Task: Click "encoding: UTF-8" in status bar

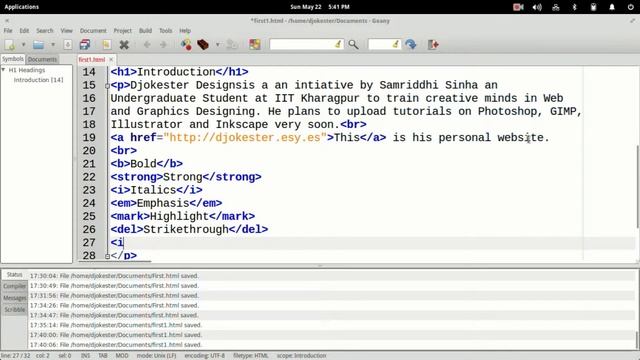Action: pyautogui.click(x=204, y=356)
